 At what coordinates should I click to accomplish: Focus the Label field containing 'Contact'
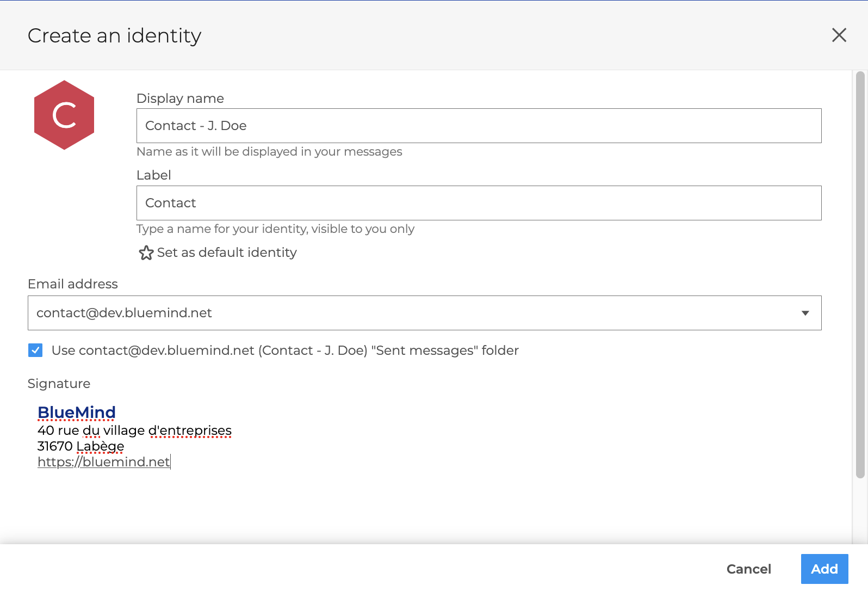click(478, 203)
